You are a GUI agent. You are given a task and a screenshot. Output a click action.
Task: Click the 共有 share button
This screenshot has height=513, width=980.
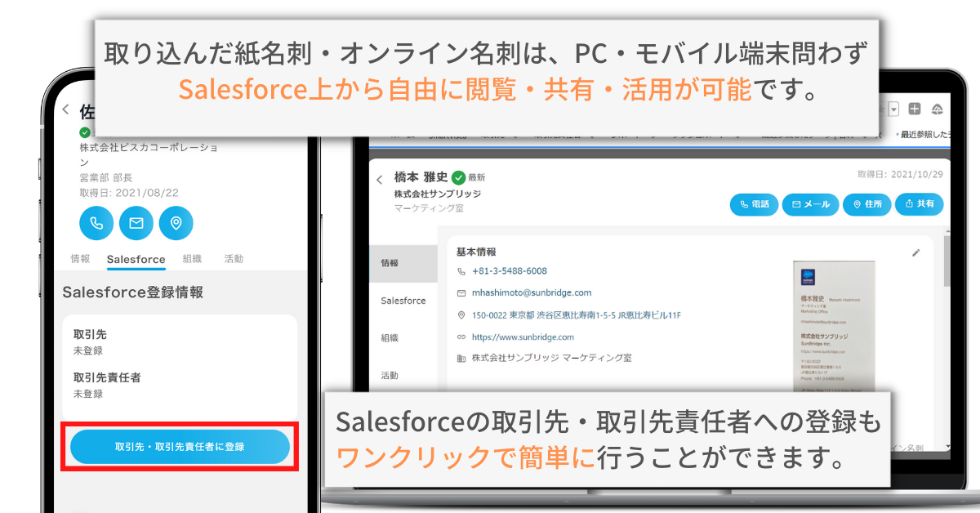[x=919, y=204]
